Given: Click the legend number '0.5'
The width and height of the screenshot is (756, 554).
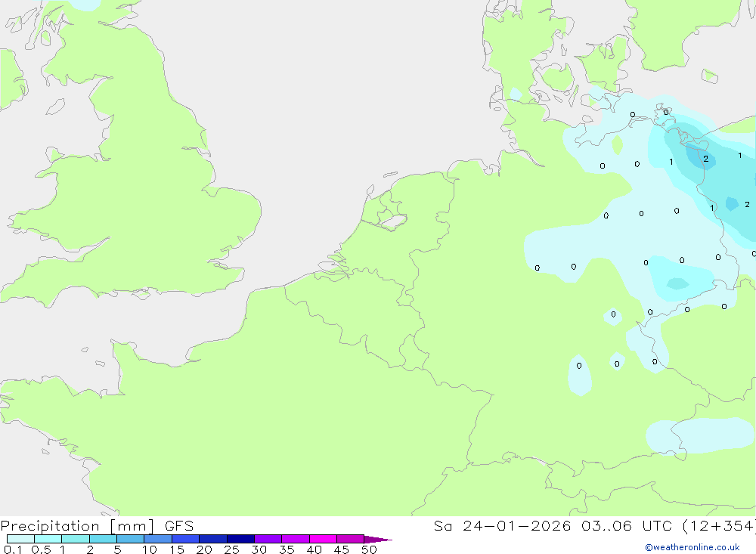Looking at the screenshot, I should tap(41, 549).
